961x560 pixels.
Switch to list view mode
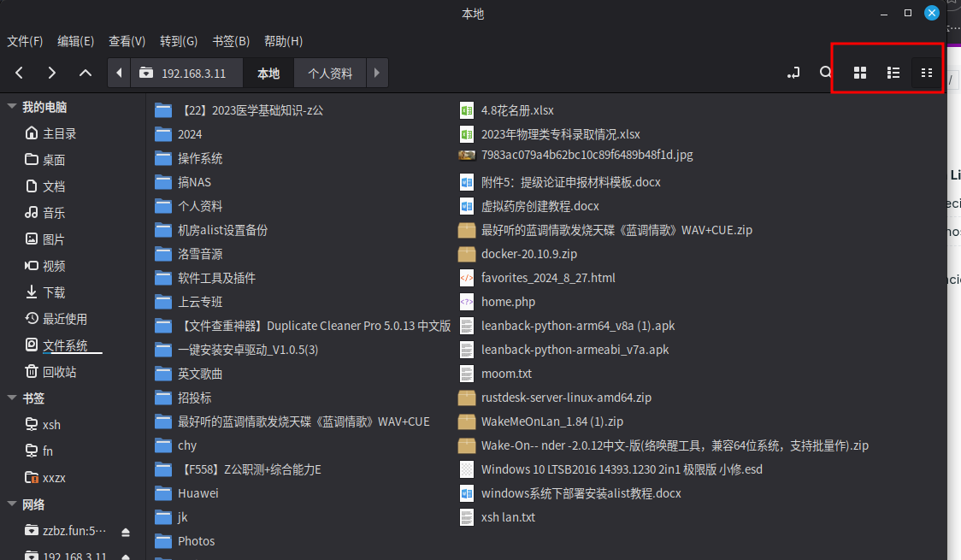(x=893, y=73)
